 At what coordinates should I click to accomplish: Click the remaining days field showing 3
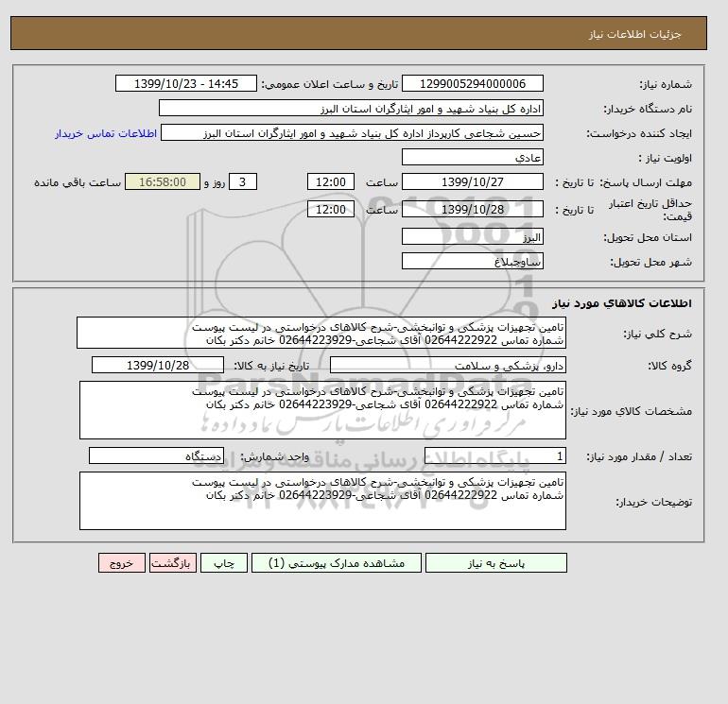coord(242,182)
